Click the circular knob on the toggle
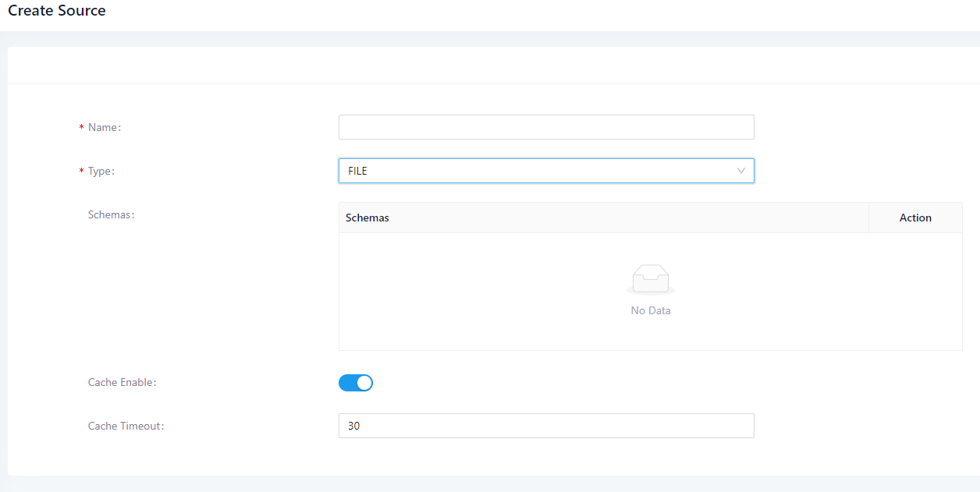The image size is (980, 492). pos(364,383)
